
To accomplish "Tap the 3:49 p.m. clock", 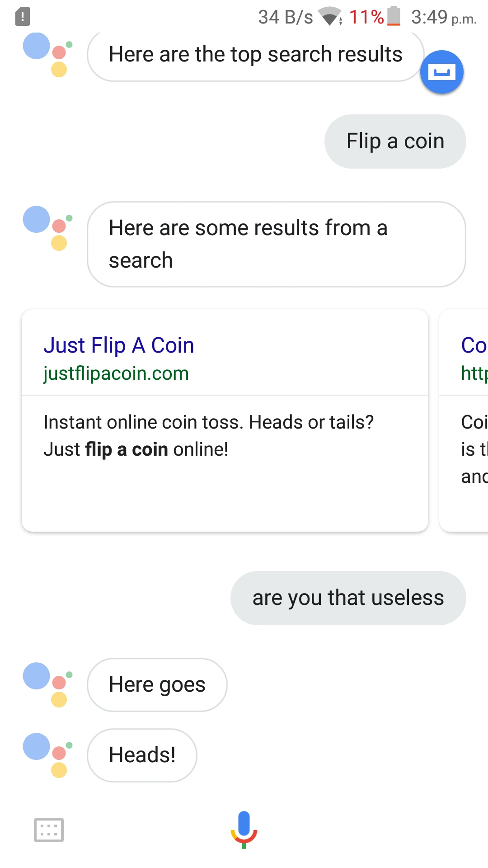I will tap(444, 17).
